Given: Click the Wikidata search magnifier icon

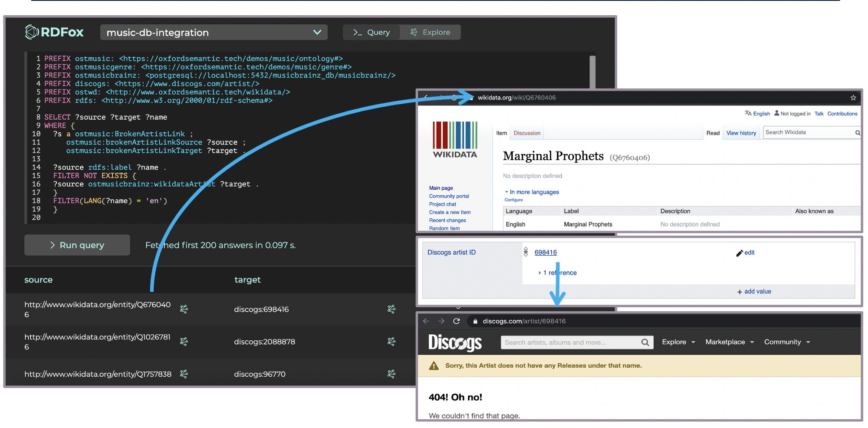Looking at the screenshot, I should point(858,133).
